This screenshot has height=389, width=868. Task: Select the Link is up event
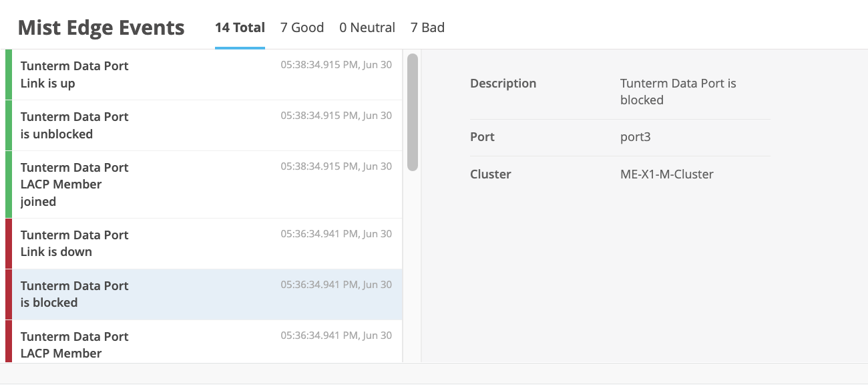click(x=200, y=74)
